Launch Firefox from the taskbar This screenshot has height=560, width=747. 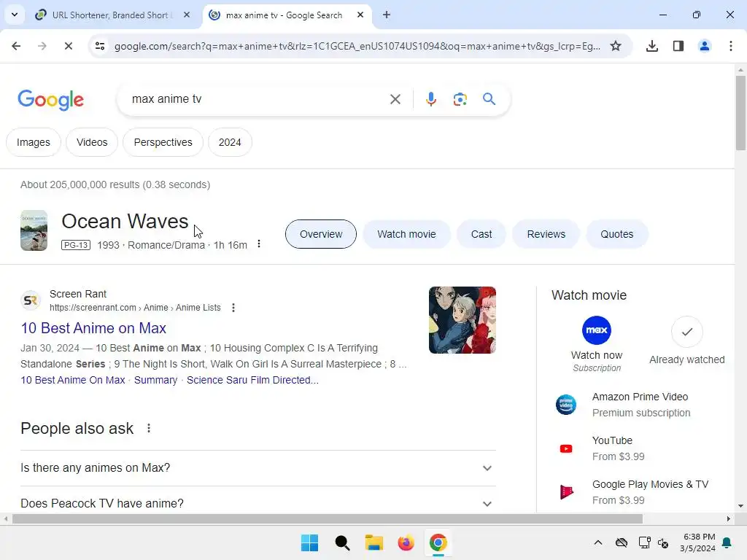406,542
